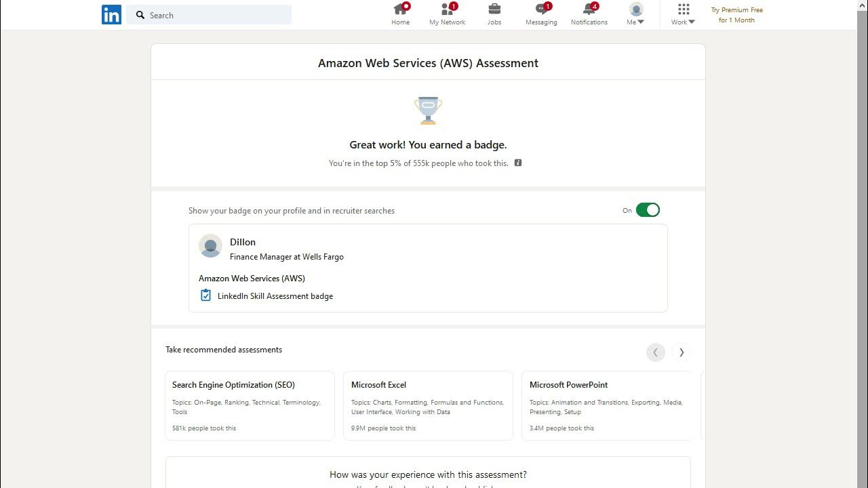Click the LinkedIn logo icon
This screenshot has height=488, width=868.
pyautogui.click(x=111, y=15)
